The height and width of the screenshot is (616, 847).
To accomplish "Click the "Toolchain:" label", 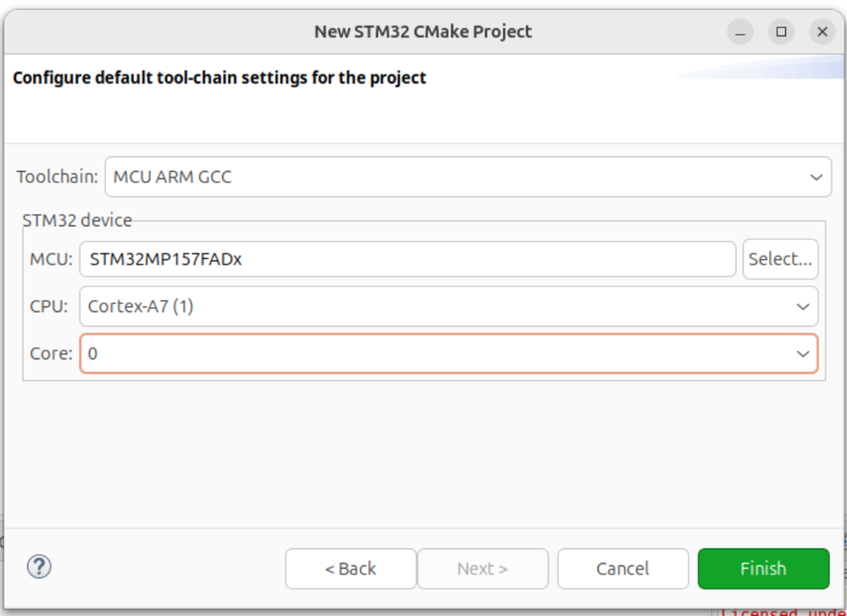I will (x=58, y=177).
